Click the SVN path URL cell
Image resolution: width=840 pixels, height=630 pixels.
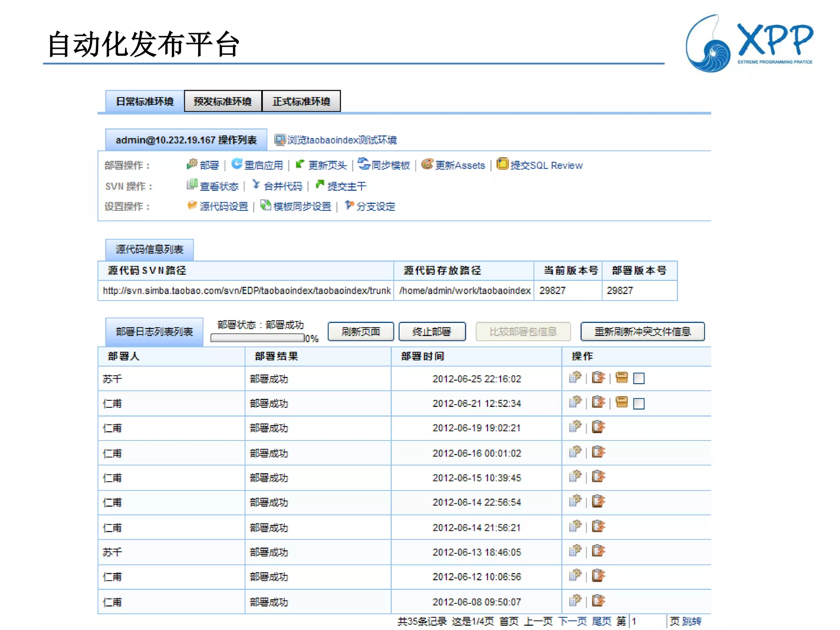tap(246, 291)
